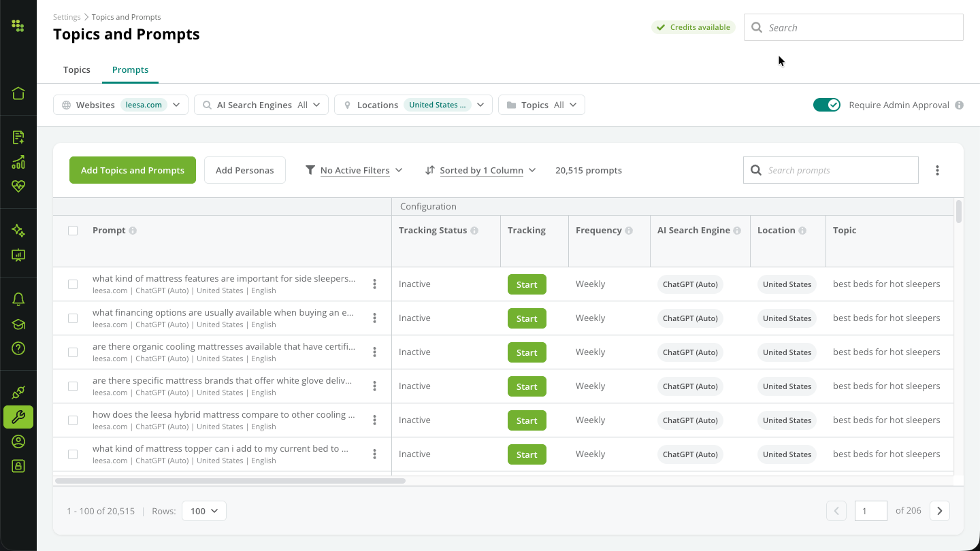Open the document with sparkle sidebar icon
Image resolution: width=980 pixels, height=551 pixels.
[x=18, y=137]
